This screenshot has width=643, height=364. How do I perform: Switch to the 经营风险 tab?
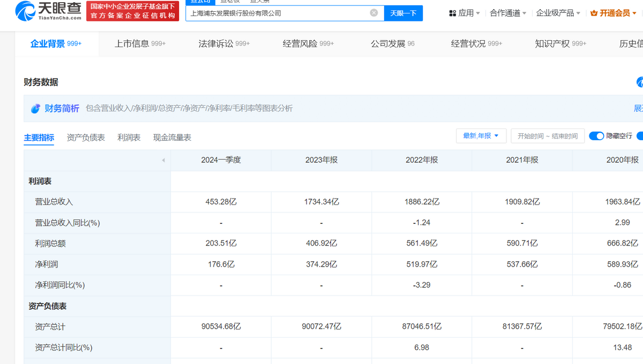(x=308, y=44)
